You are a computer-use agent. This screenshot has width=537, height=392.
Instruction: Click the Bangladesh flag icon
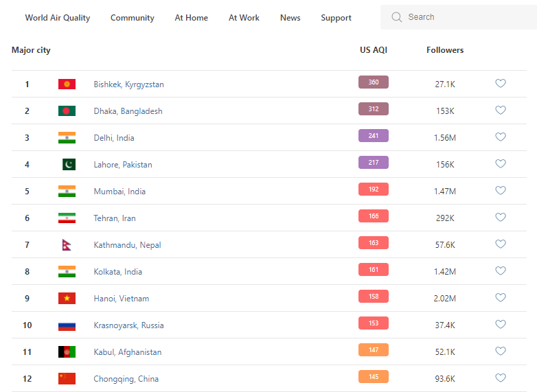67,111
